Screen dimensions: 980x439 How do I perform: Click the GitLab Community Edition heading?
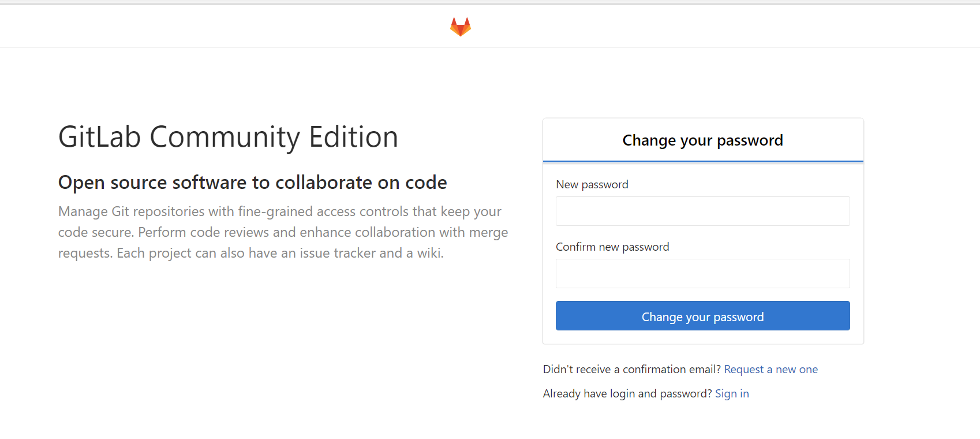click(228, 137)
